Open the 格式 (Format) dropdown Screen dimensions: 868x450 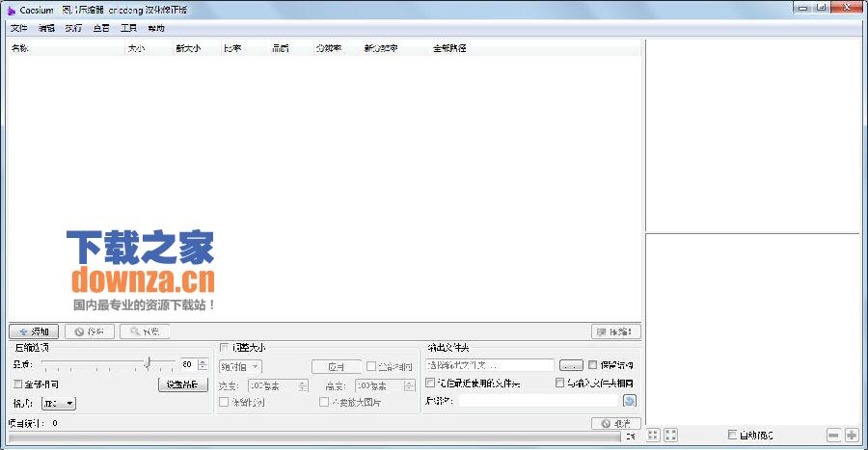click(59, 404)
